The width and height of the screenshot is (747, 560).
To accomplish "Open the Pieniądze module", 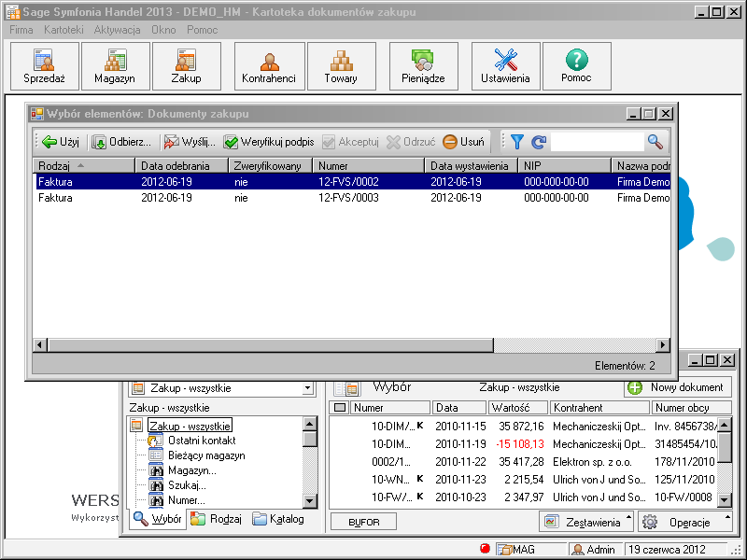I will pyautogui.click(x=424, y=66).
